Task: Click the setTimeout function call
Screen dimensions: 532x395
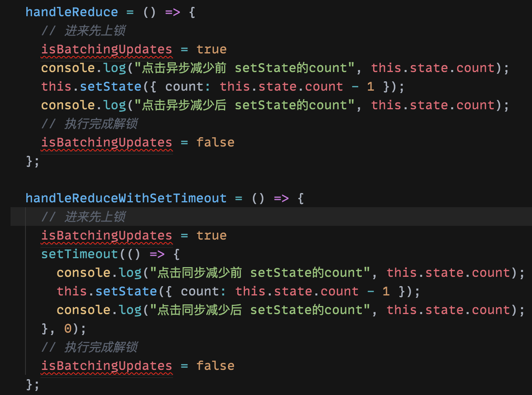Action: coord(79,254)
